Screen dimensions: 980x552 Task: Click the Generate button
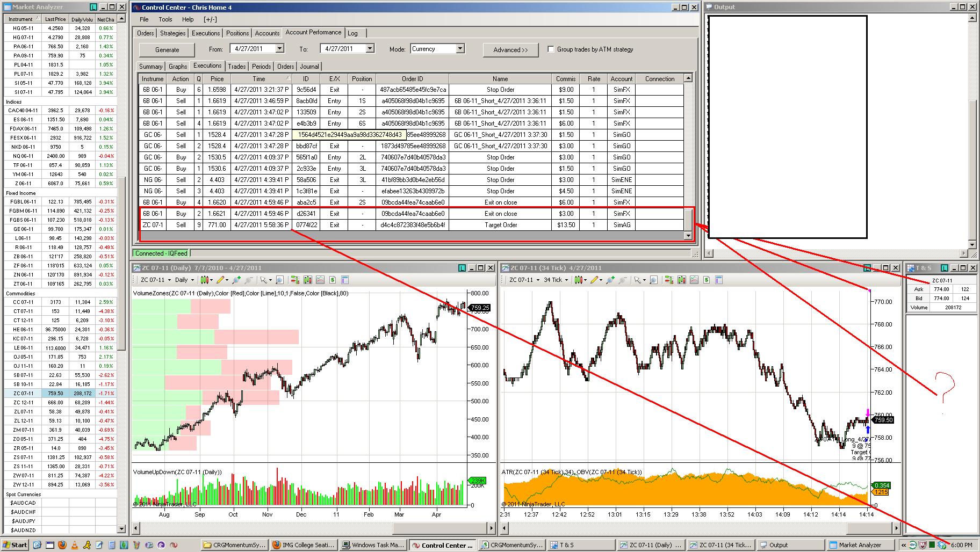click(167, 49)
